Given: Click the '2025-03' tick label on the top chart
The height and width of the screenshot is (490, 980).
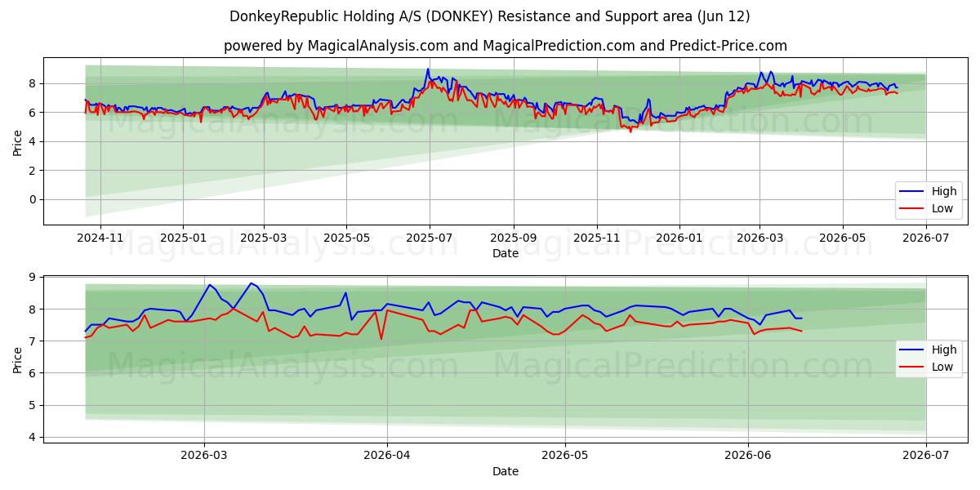Looking at the screenshot, I should coord(264,237).
